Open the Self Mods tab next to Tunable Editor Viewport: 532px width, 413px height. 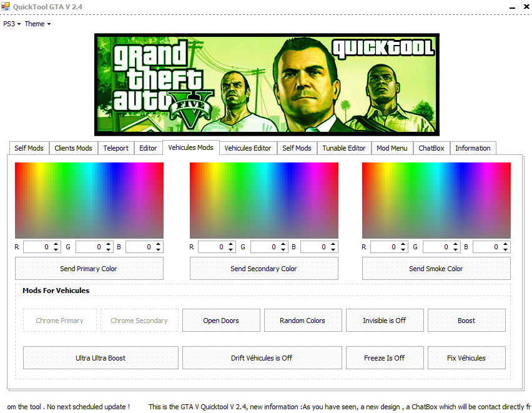coord(297,148)
